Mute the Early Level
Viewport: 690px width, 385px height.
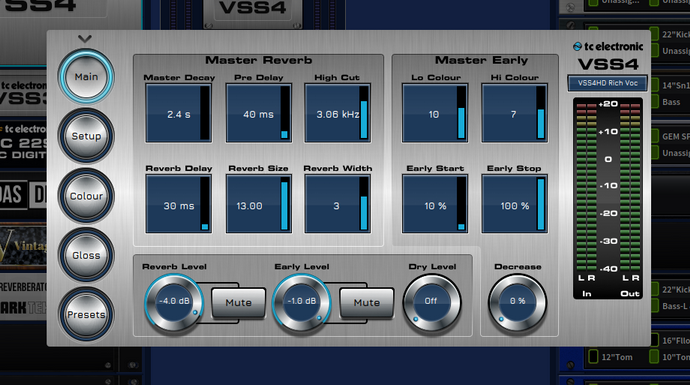tap(367, 303)
